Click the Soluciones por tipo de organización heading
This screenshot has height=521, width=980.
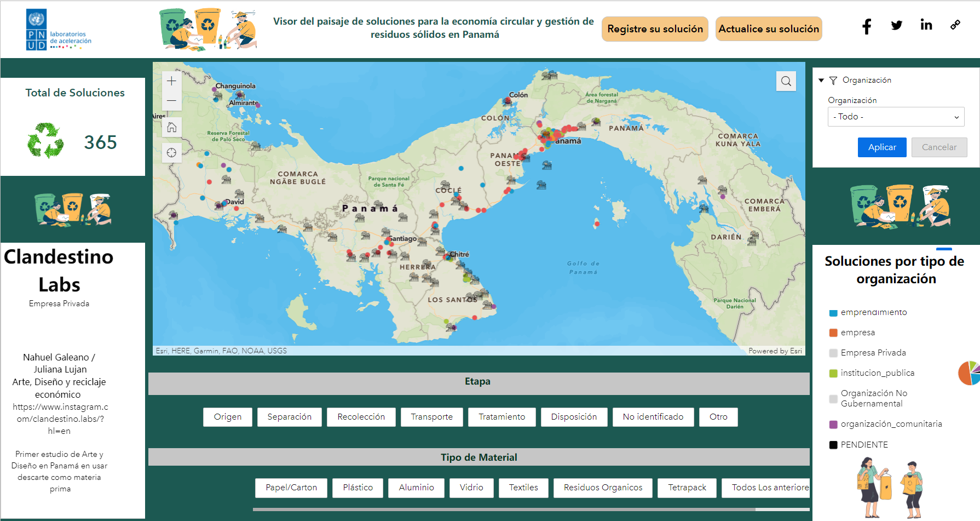point(895,270)
